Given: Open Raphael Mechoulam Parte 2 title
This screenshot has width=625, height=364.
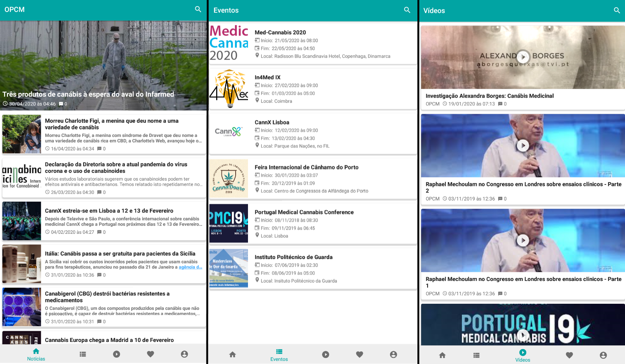Looking at the screenshot, I should (524, 187).
